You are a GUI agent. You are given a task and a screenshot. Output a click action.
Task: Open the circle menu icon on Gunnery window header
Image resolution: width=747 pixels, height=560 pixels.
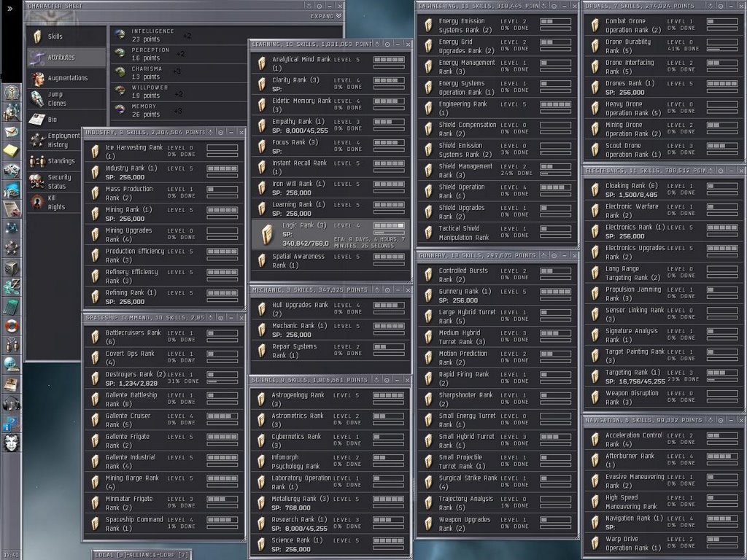(x=554, y=256)
